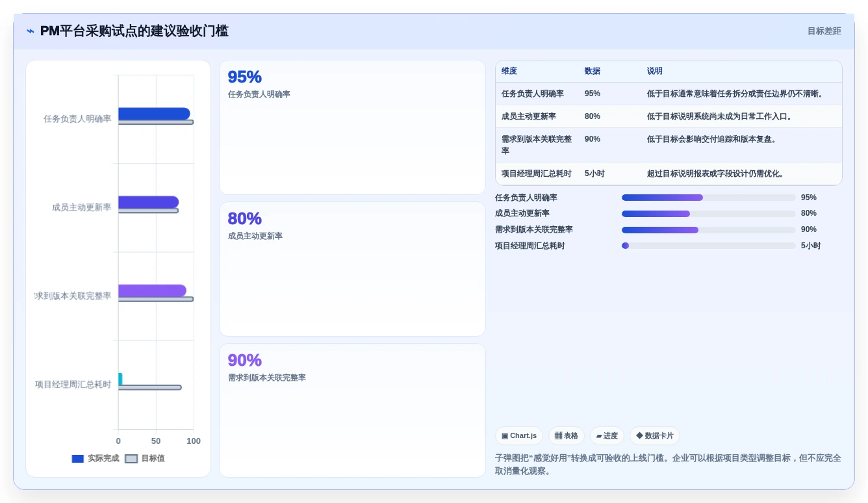Click the lightning icon beside the title

coord(31,31)
